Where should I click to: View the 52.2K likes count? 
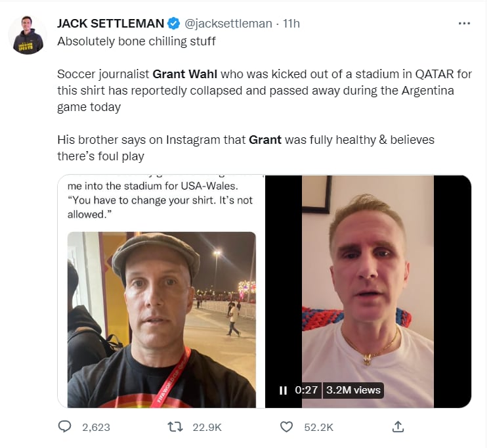point(318,428)
